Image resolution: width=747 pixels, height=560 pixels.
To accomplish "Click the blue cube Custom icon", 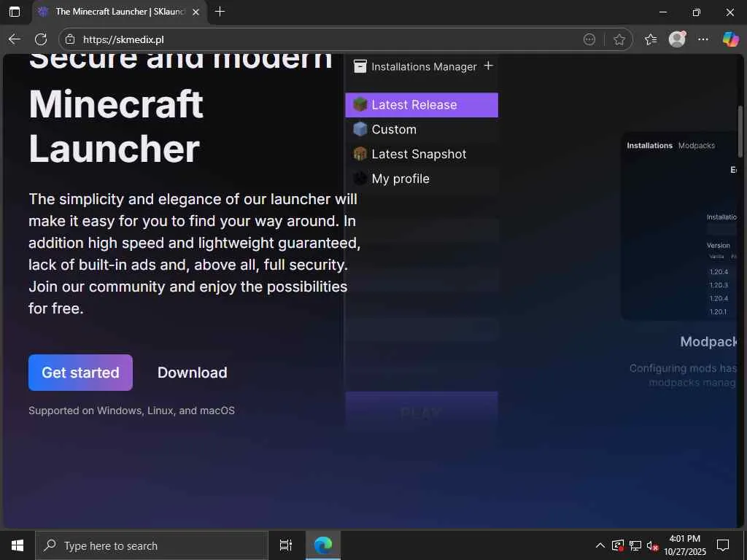I will 360,129.
